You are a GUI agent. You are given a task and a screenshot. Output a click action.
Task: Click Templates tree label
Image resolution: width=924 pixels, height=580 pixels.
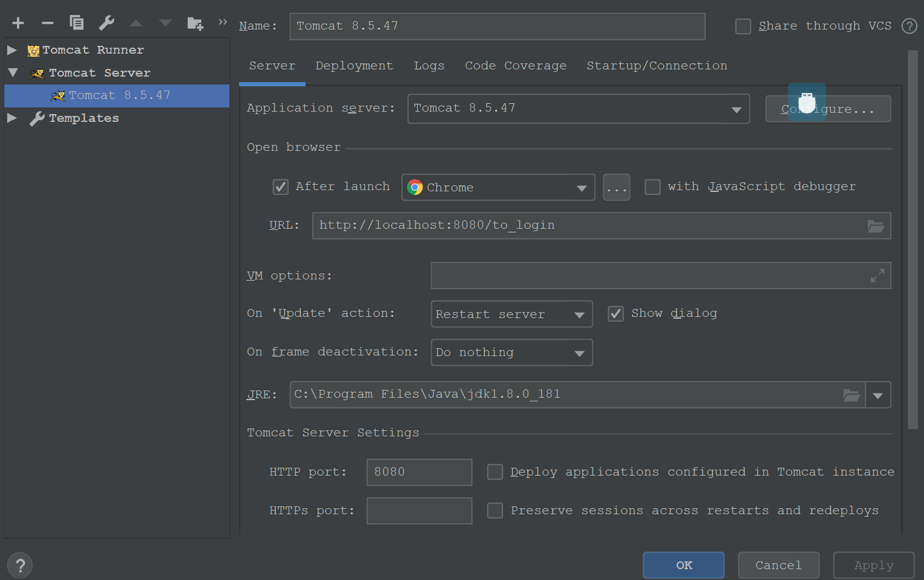coord(84,118)
